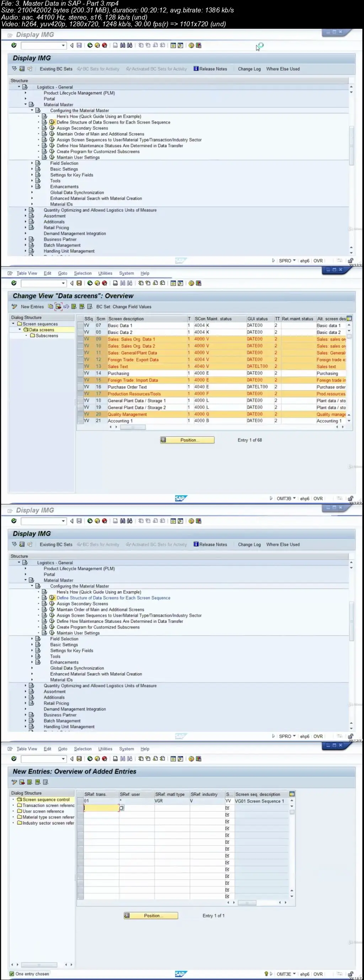Viewport: 364px width, 980px height.
Task: Open Selection menu in New Entries window
Action: [x=82, y=749]
